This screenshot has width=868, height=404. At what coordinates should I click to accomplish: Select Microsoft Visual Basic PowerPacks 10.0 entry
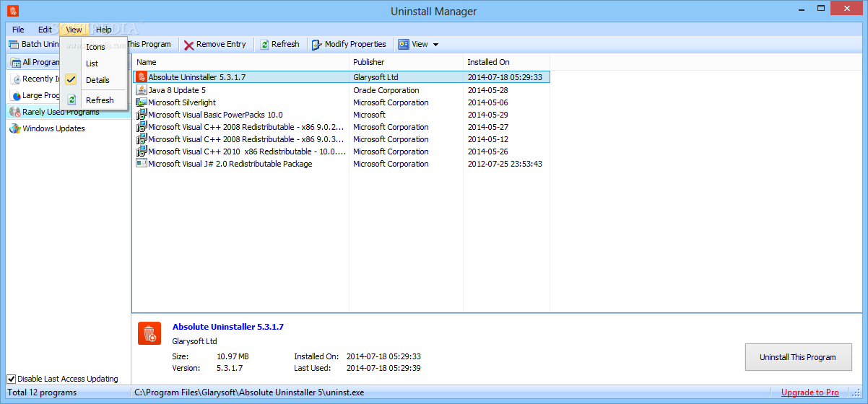tap(215, 115)
